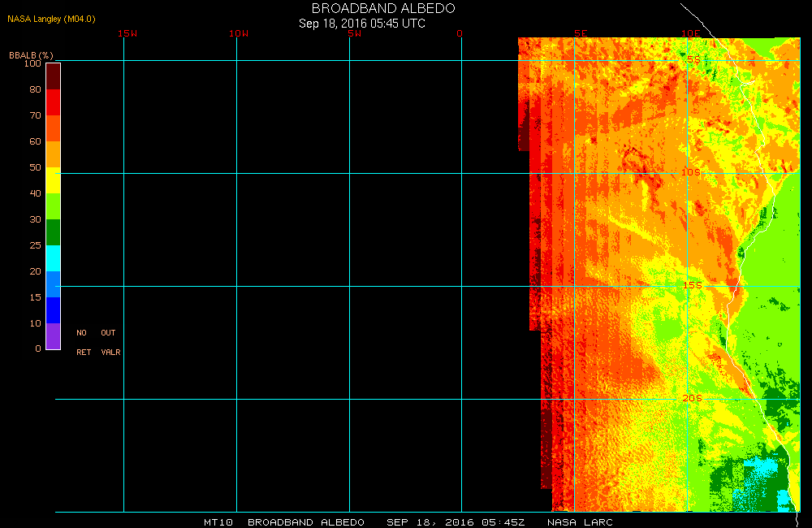Select the Sep 18, 2016 05:45 UTC timestamp
The image size is (812, 528).
pos(362,24)
